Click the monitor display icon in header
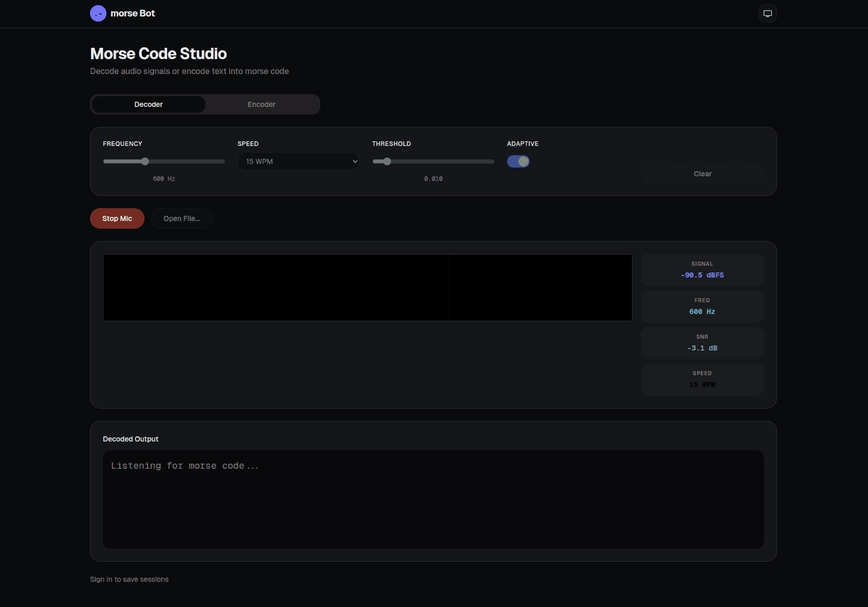The image size is (868, 607). (x=767, y=13)
